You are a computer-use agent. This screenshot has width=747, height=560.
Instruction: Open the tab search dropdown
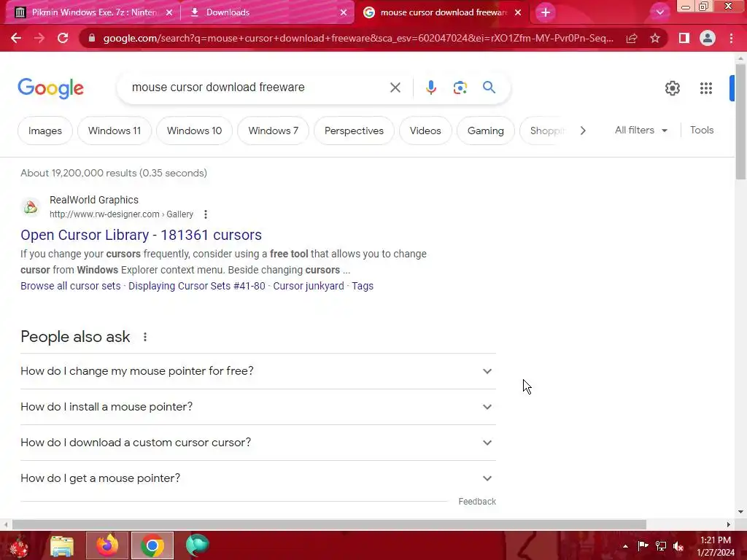pyautogui.click(x=659, y=12)
